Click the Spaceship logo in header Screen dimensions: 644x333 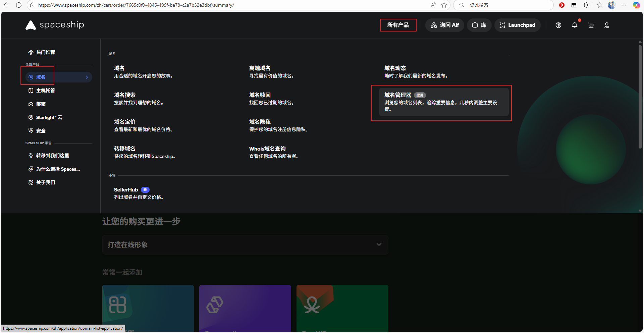coord(55,25)
